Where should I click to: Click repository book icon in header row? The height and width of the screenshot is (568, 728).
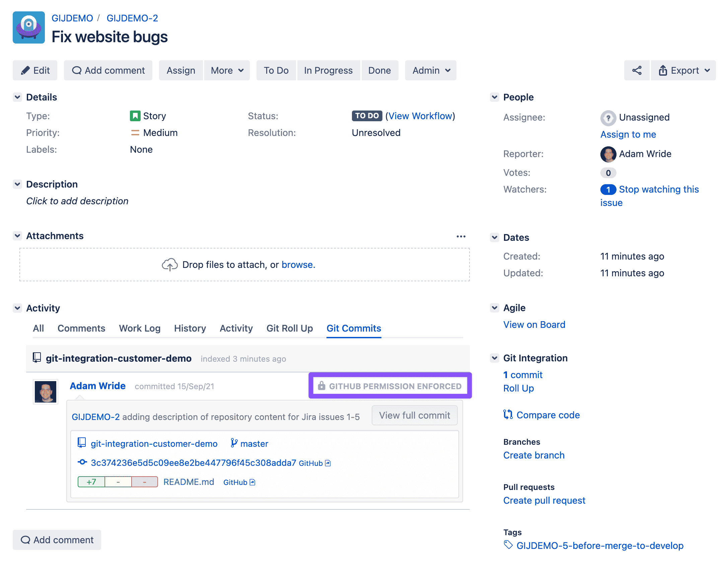pos(37,358)
